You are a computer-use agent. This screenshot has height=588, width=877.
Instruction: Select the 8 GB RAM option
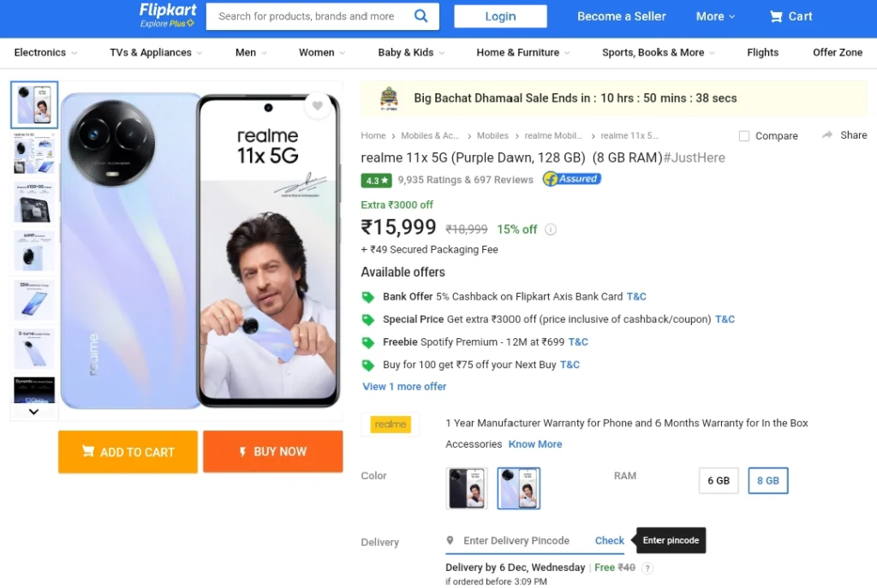coord(768,481)
